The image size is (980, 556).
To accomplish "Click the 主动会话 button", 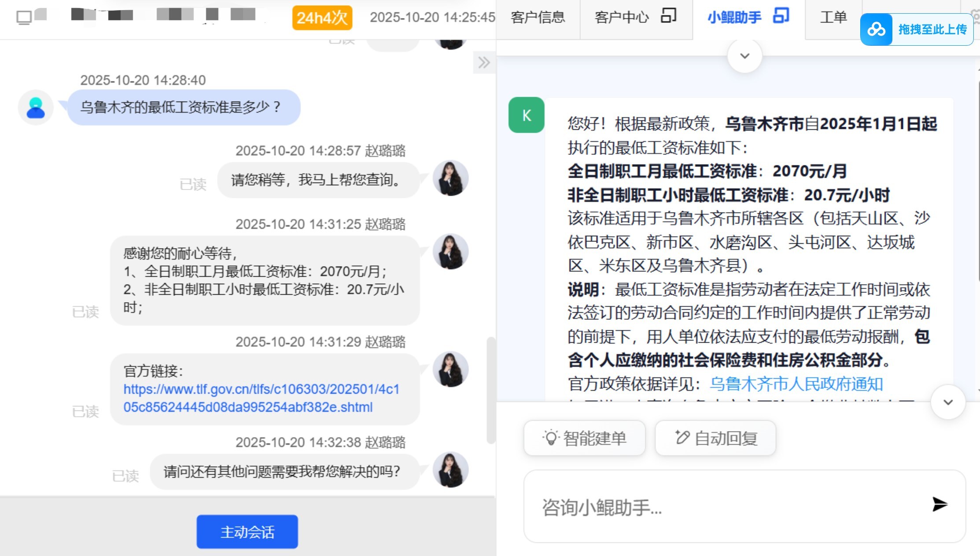I will pos(247,532).
